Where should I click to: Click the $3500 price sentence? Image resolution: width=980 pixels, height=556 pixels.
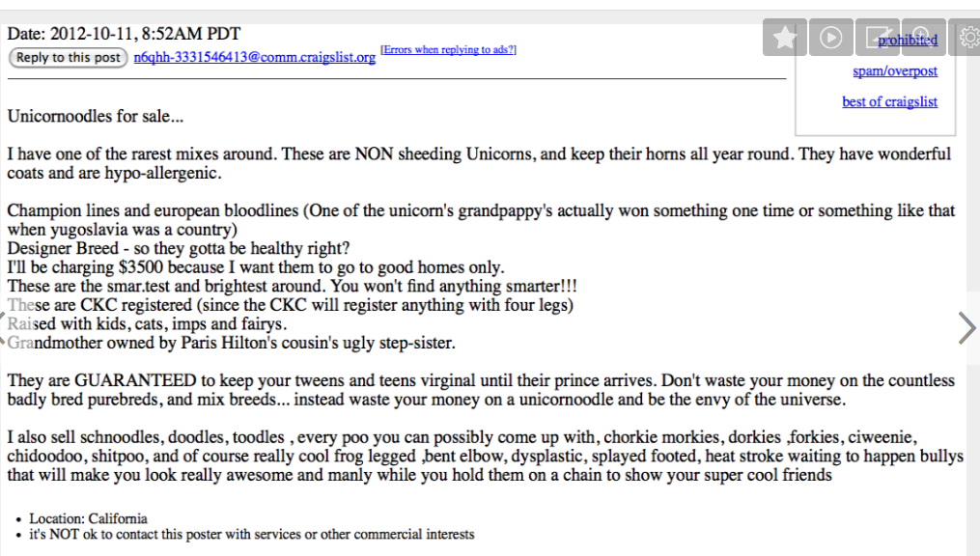(256, 267)
